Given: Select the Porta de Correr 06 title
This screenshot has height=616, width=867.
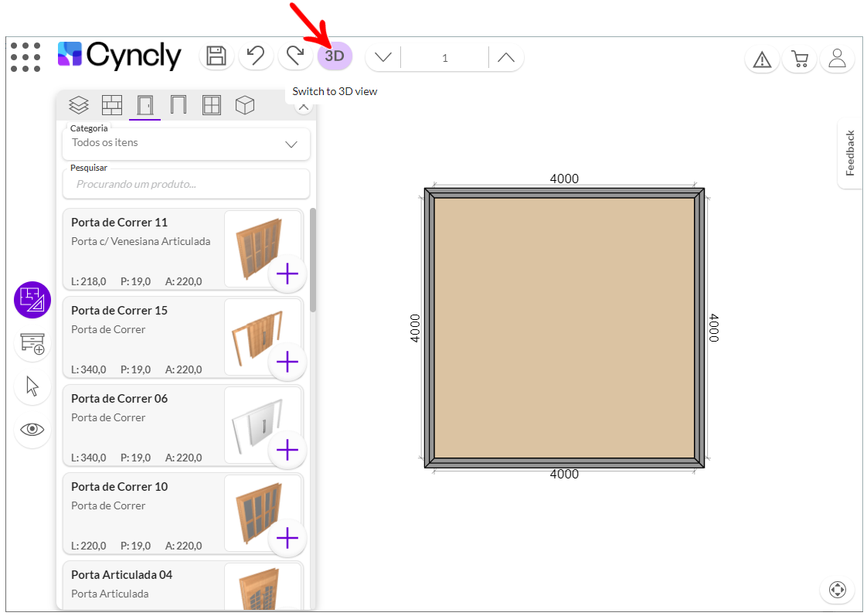Looking at the screenshot, I should [120, 399].
